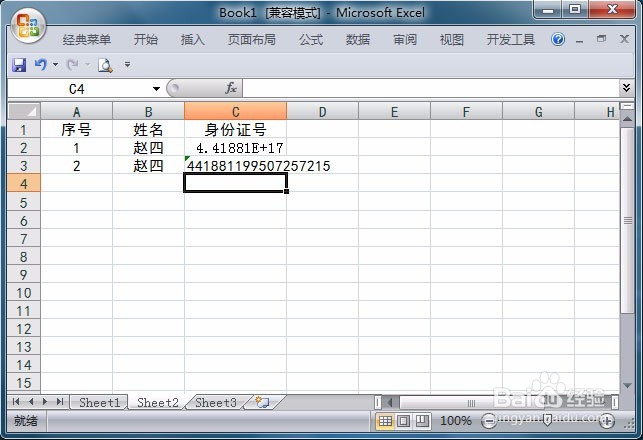Click the Insert Worksheet tab icon
The image size is (643, 440).
262,402
